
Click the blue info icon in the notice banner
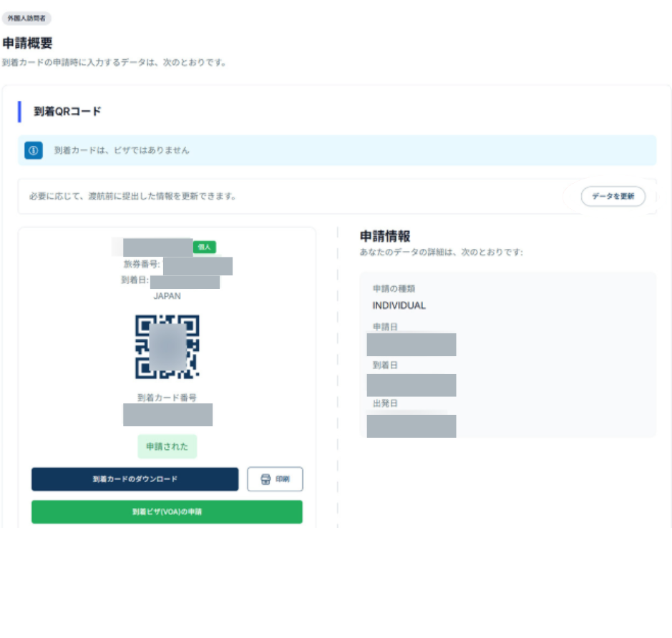tap(34, 150)
